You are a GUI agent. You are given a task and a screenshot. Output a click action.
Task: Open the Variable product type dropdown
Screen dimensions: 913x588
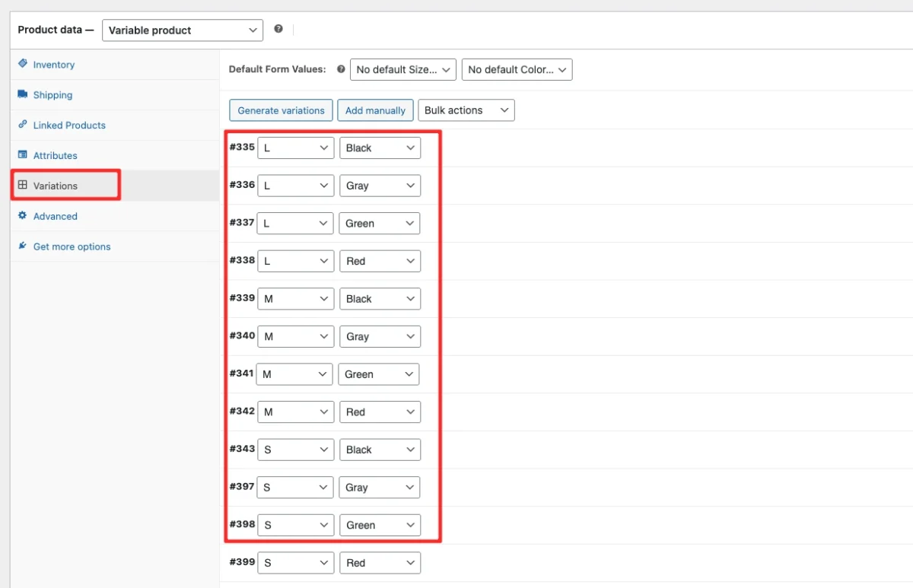tap(183, 30)
